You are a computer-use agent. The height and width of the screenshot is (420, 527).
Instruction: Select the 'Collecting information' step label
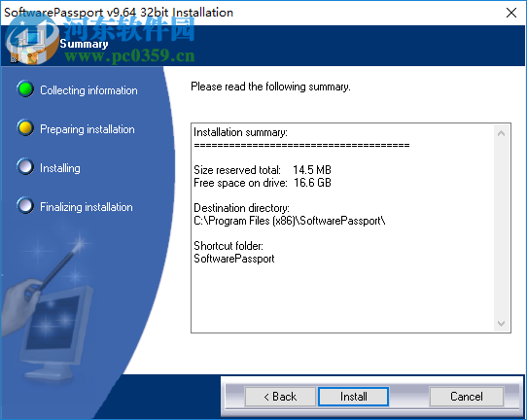click(88, 90)
